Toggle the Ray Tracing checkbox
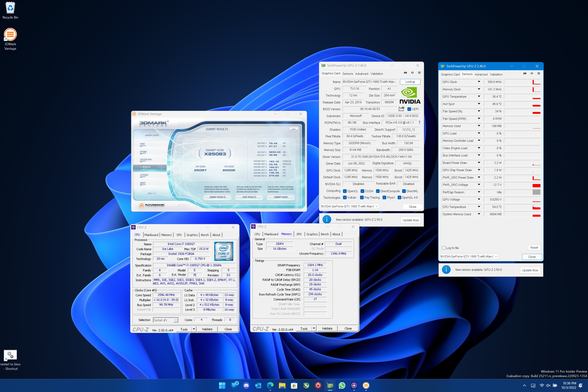Screen dimensions: 588x392 pos(362,197)
